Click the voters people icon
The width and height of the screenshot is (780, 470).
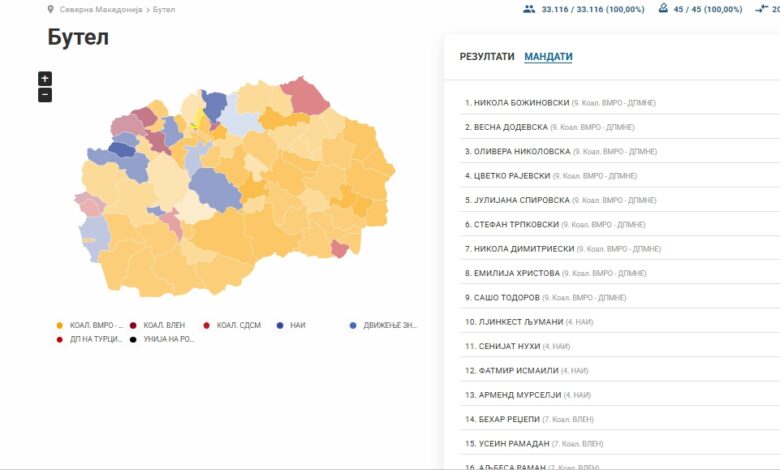pos(529,9)
